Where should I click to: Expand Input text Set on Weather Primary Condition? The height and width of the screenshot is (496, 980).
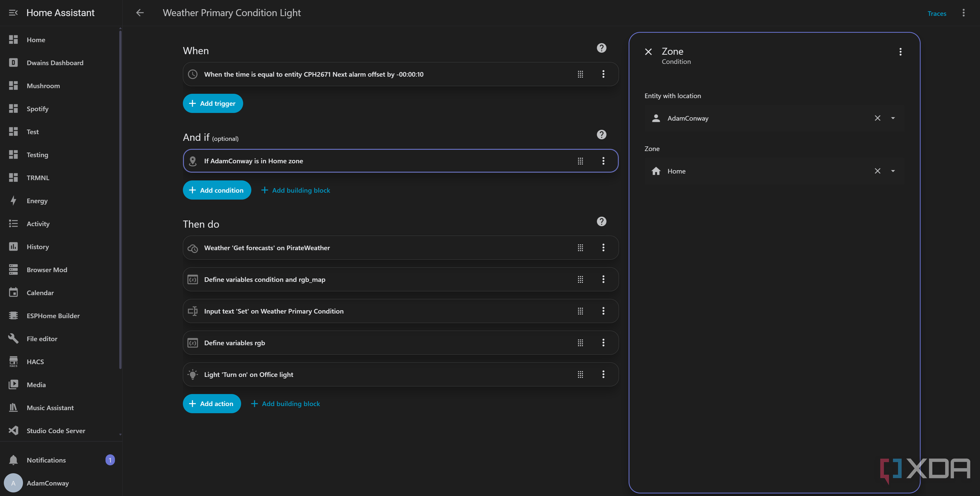click(400, 311)
